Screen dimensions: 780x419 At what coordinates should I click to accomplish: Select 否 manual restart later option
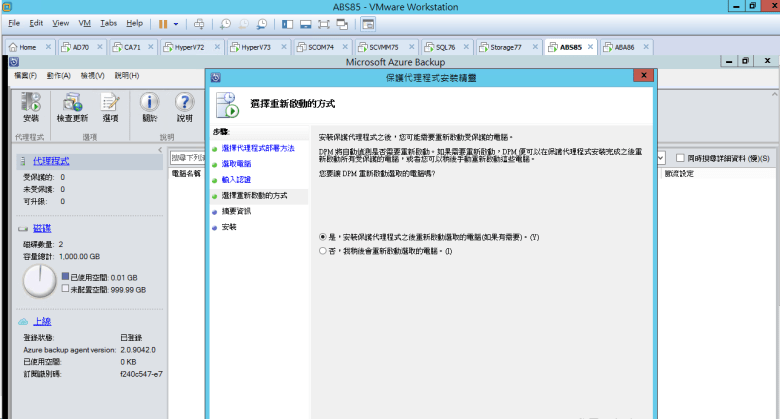point(322,251)
